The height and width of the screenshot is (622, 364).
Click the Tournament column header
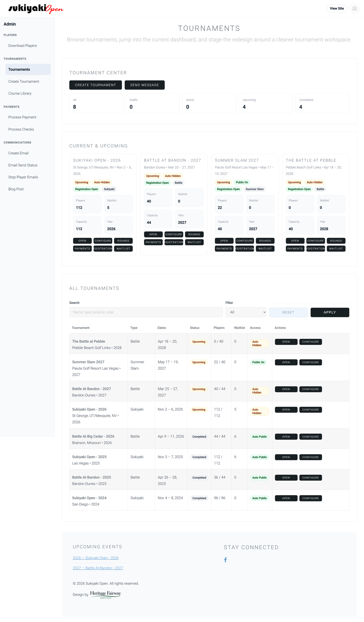(x=81, y=328)
